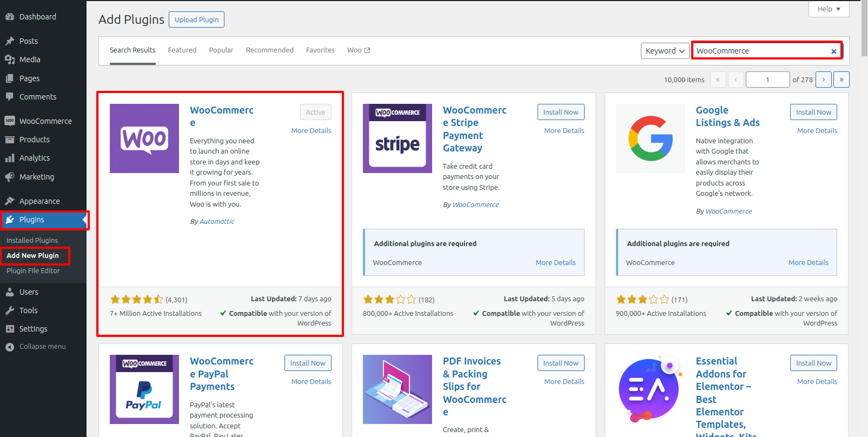Click the Marketing megaphone icon
The width and height of the screenshot is (868, 437).
coord(10,177)
